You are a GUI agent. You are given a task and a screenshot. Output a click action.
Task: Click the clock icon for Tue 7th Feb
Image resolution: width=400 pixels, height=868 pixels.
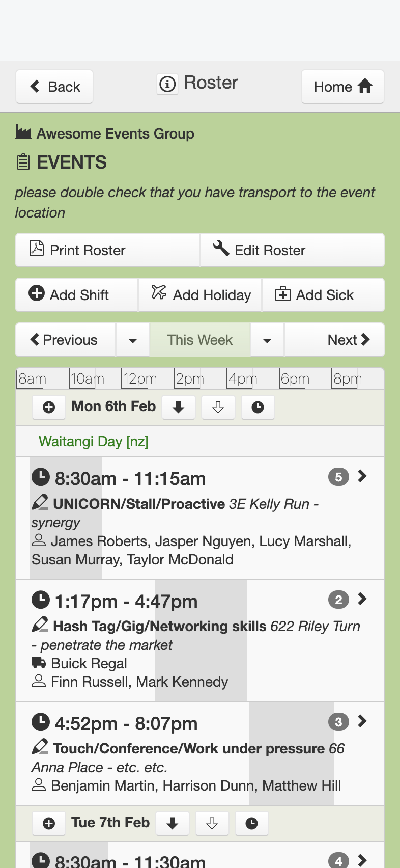coord(252,824)
